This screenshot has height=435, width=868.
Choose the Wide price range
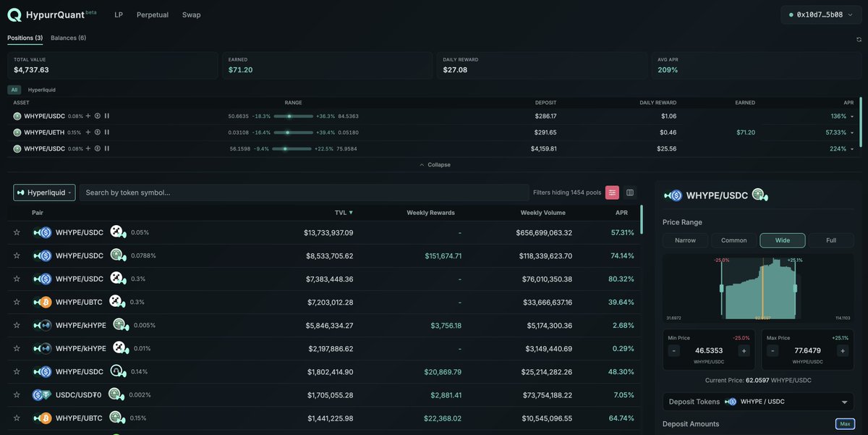pyautogui.click(x=783, y=240)
